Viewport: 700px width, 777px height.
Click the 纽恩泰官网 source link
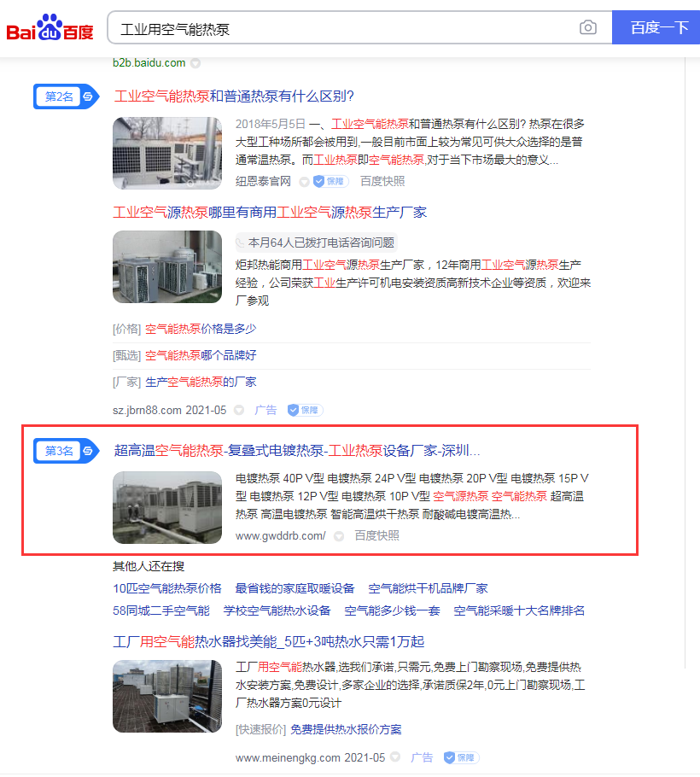coord(263,181)
